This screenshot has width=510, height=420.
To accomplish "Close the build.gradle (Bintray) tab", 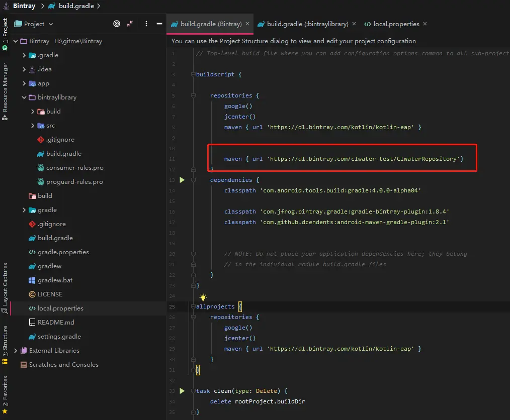I will coord(247,24).
